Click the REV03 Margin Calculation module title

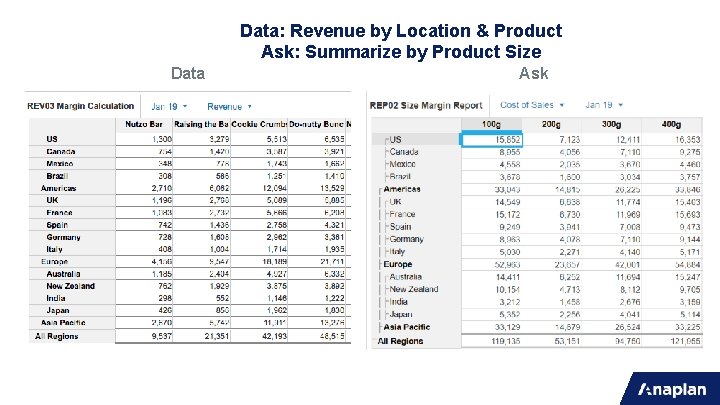pos(80,106)
